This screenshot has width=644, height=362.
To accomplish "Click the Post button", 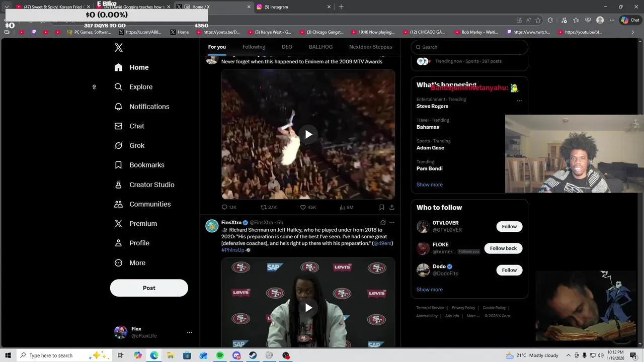I will coord(149,288).
